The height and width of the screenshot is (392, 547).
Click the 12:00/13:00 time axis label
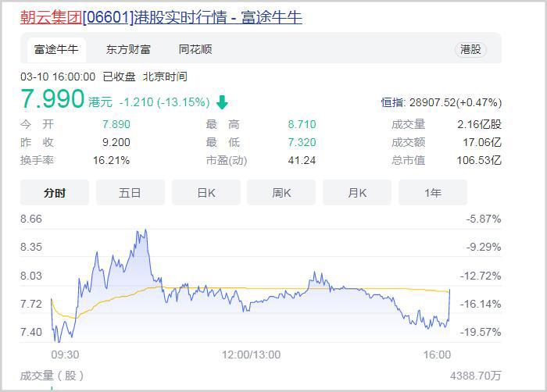(251, 355)
